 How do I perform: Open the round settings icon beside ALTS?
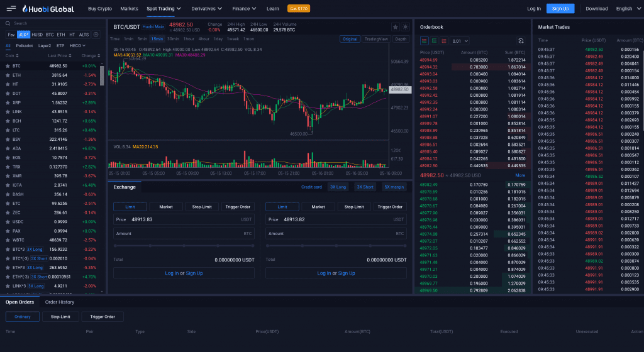[x=96, y=35]
